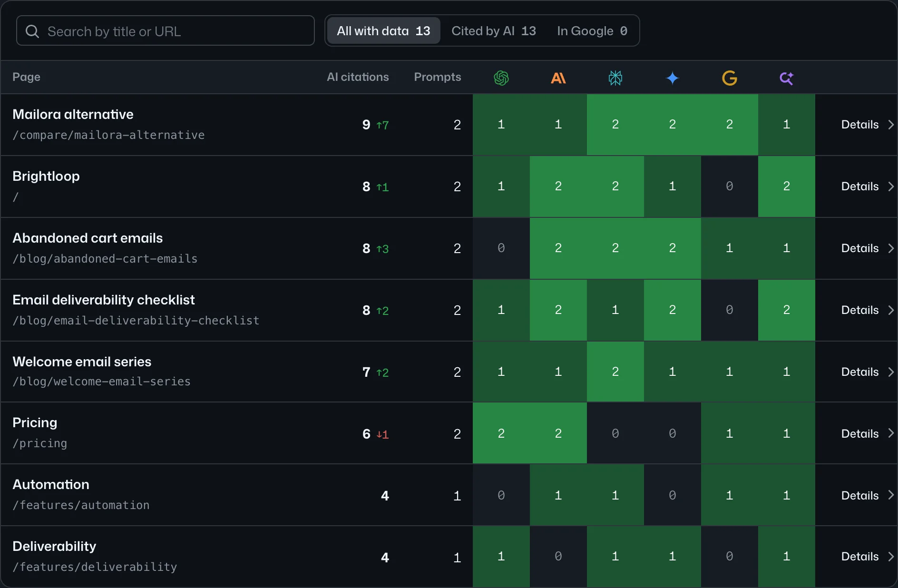Click the /compare/mailora-alternative URL
Image resolution: width=898 pixels, height=588 pixels.
[108, 135]
